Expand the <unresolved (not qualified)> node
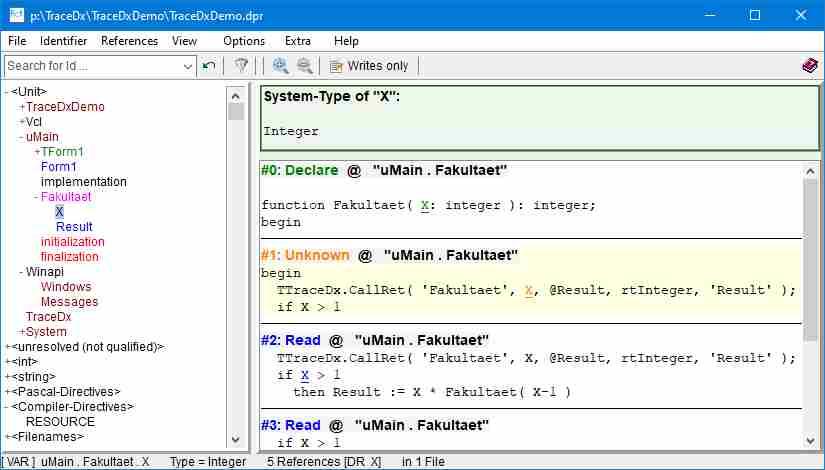 point(7,347)
